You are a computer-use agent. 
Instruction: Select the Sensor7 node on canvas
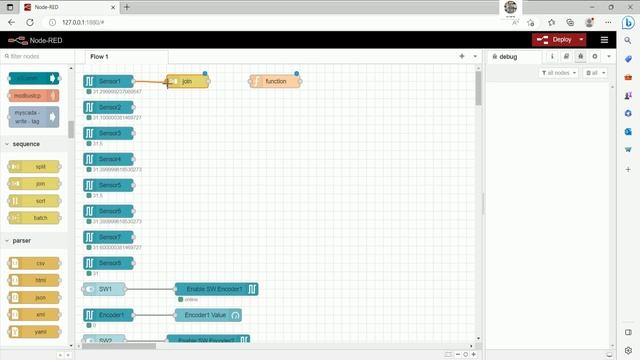(109, 237)
